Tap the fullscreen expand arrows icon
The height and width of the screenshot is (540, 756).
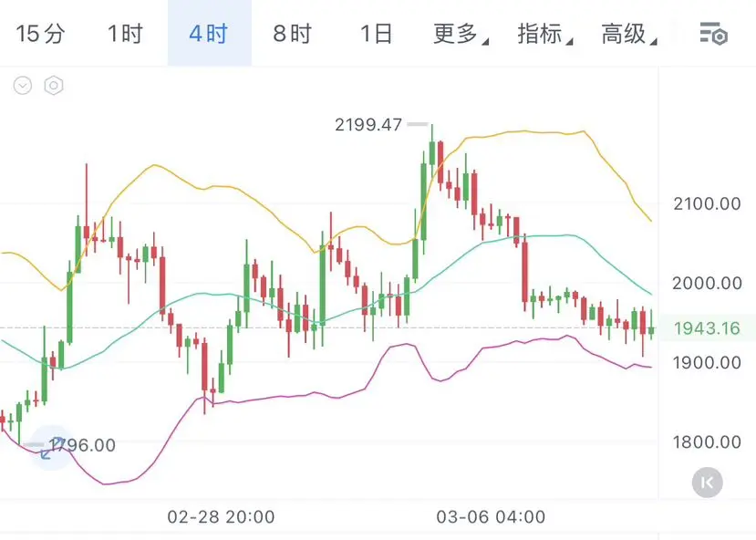click(51, 447)
